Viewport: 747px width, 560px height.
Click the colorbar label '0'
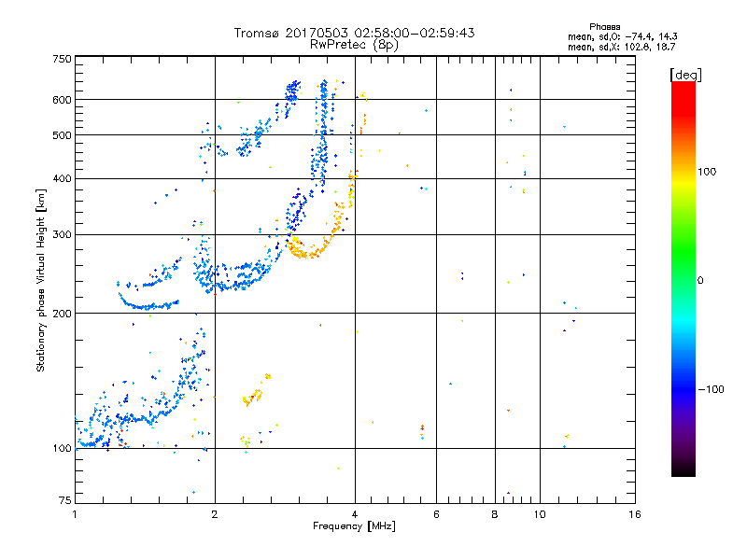700,281
